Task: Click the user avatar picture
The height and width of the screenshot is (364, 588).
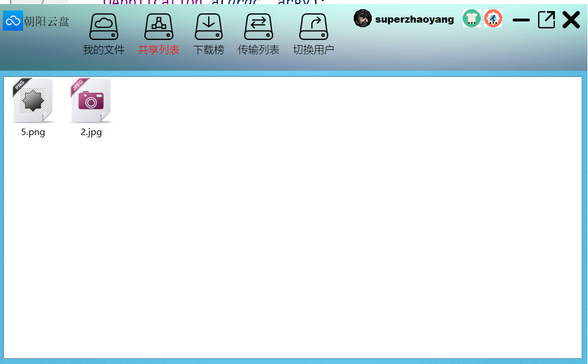Action: (x=362, y=19)
